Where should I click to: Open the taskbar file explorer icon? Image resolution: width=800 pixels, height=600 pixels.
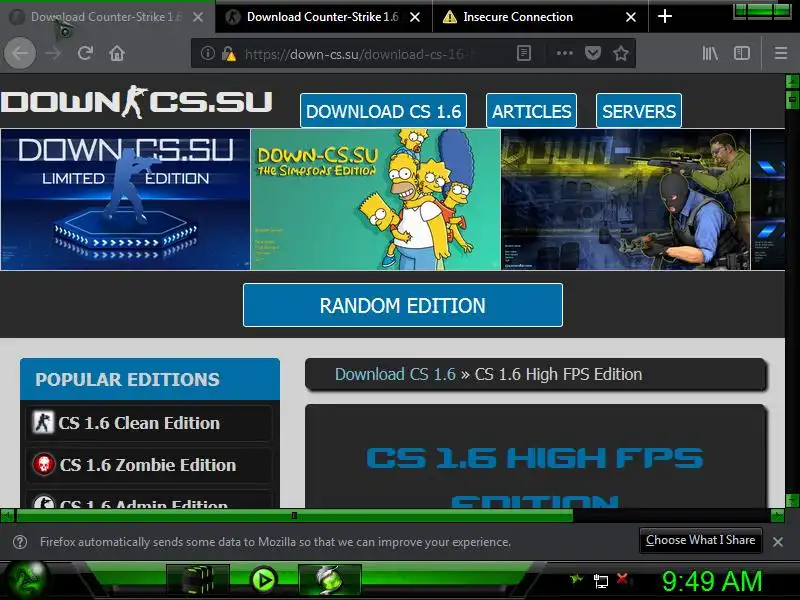click(198, 580)
